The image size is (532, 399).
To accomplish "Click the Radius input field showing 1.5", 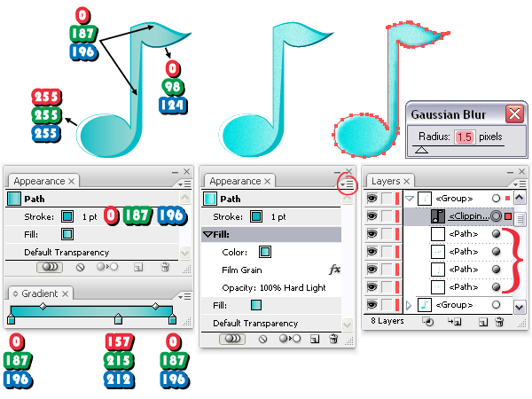I will coord(464,137).
